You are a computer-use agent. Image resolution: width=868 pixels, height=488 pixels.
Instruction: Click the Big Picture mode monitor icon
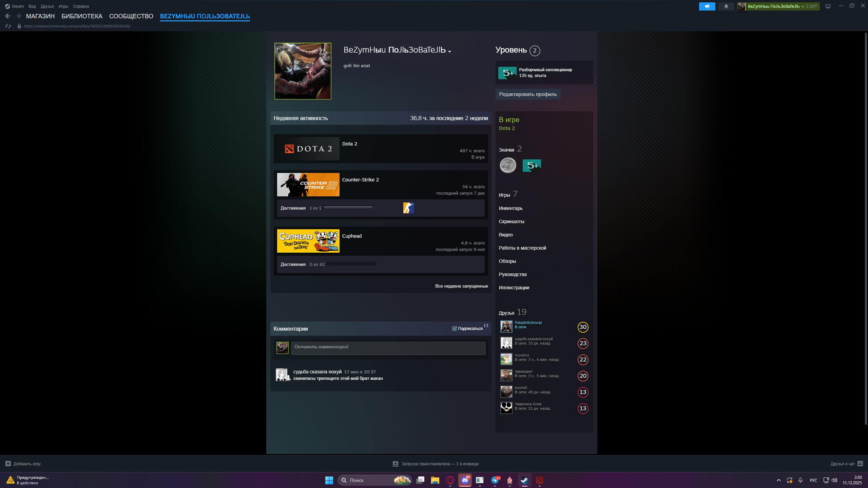tap(828, 6)
